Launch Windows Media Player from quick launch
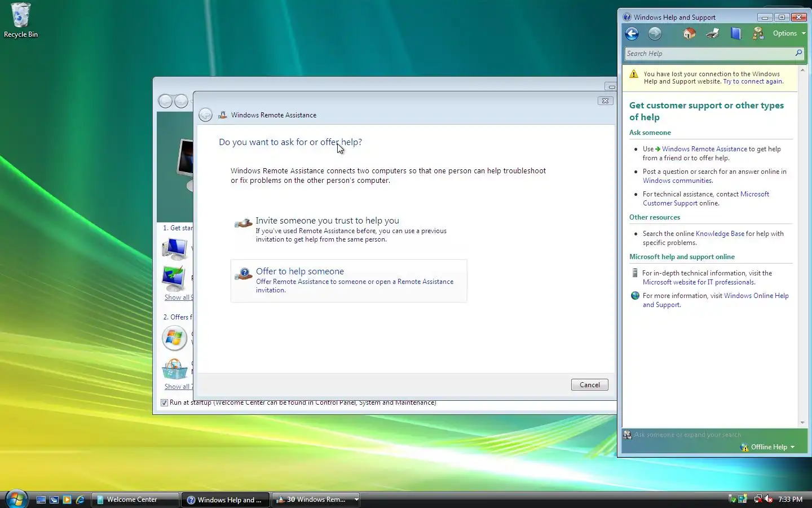812x508 pixels. (x=67, y=500)
